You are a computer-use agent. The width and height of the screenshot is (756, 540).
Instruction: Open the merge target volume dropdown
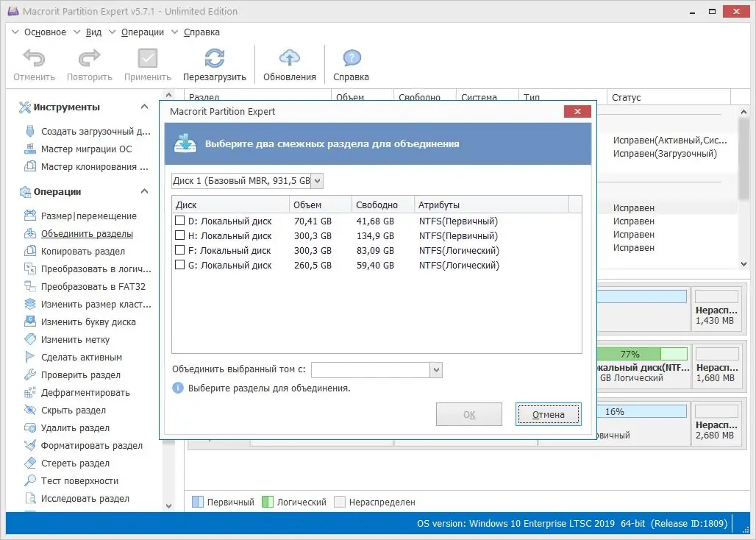[x=436, y=369]
